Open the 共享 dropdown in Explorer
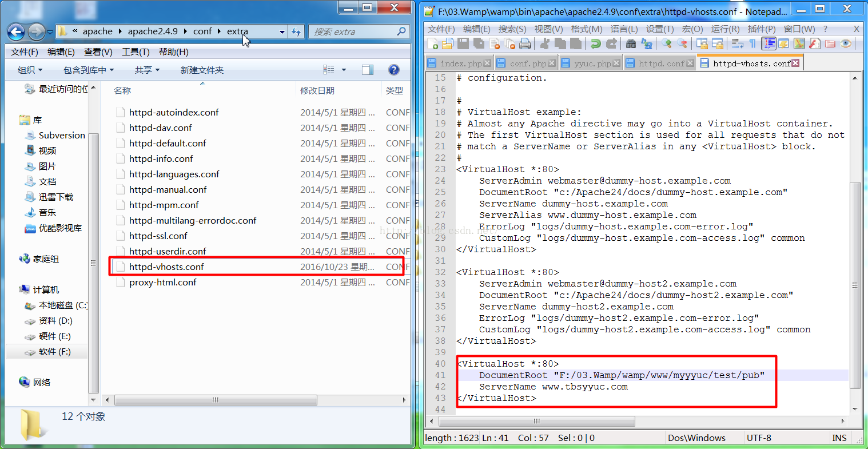Screen dimensions: 868x449 (147, 70)
